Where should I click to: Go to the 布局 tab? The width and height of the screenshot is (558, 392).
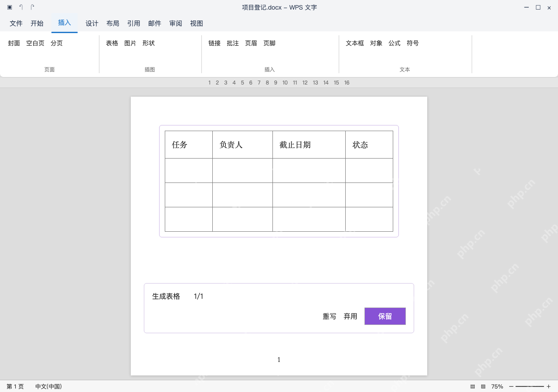click(113, 24)
